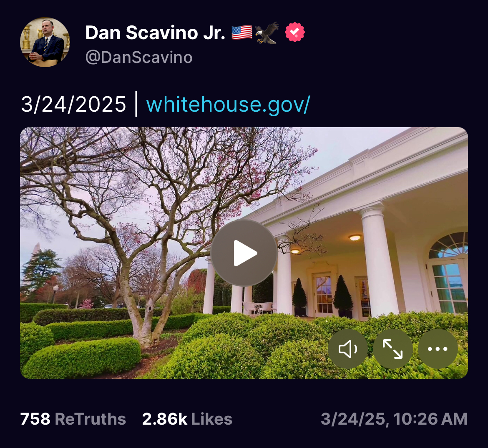This screenshot has height=448, width=488.
Task: Click the 3/24/2025 post text
Action: [73, 104]
